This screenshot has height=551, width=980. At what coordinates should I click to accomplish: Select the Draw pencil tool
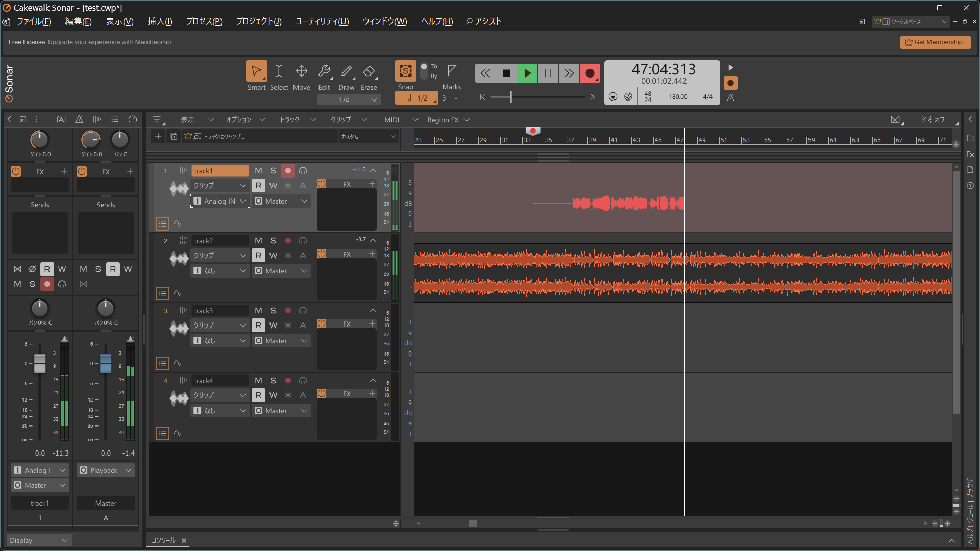(x=347, y=71)
